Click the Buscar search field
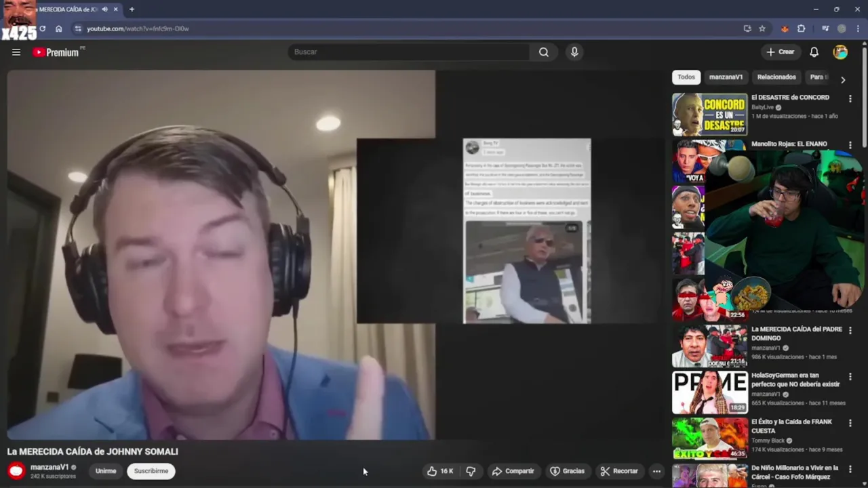 [410, 52]
